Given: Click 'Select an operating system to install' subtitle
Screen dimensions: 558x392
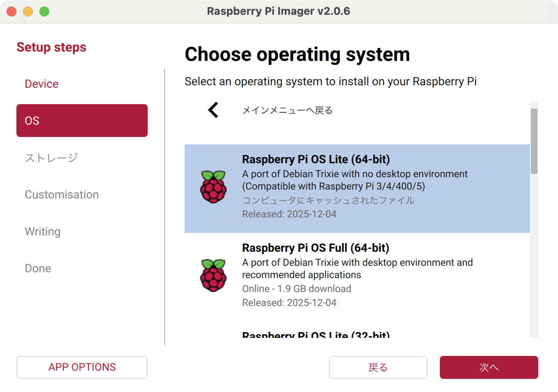Looking at the screenshot, I should pyautogui.click(x=331, y=82).
